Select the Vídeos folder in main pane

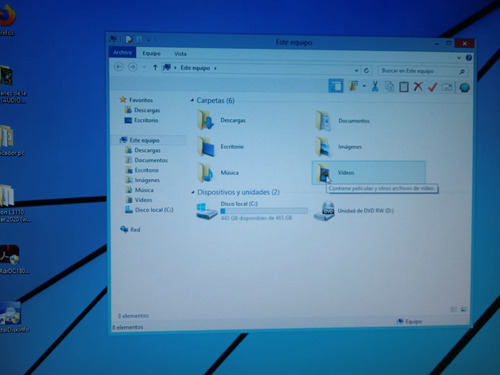(369, 173)
